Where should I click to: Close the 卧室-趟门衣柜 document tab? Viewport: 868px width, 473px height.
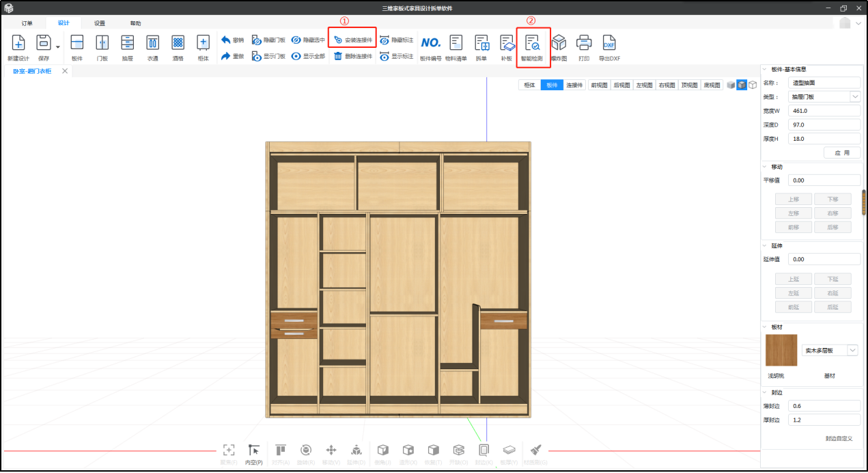click(x=65, y=71)
